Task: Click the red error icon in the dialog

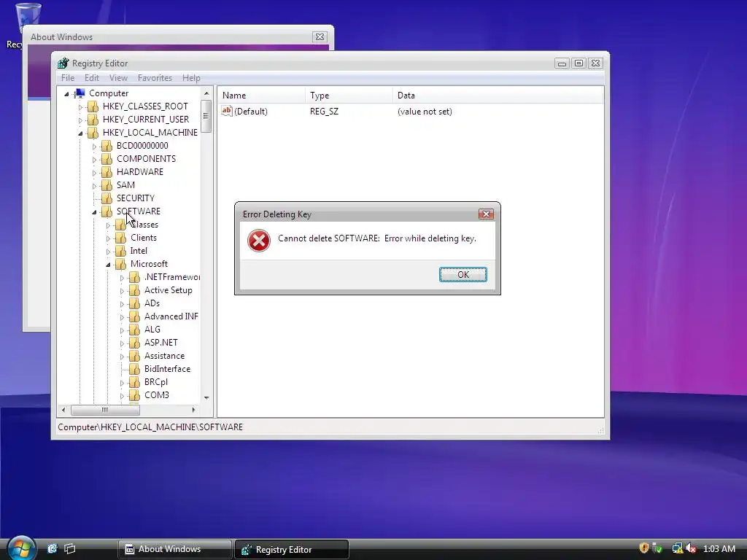Action: pyautogui.click(x=259, y=241)
